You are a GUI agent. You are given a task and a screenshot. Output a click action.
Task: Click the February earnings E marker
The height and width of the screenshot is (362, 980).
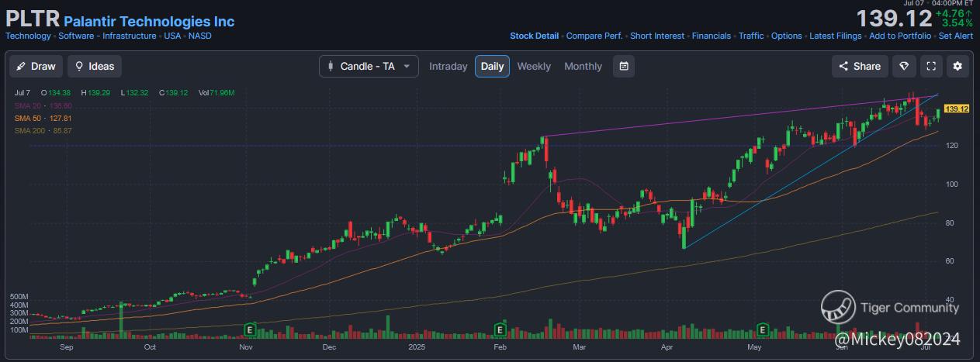pyautogui.click(x=500, y=329)
